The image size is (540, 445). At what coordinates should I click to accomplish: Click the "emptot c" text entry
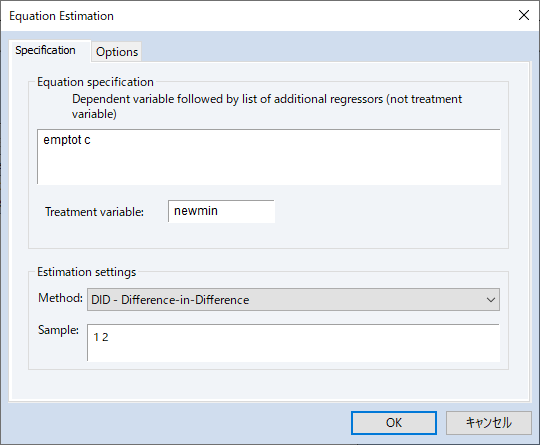click(67, 140)
